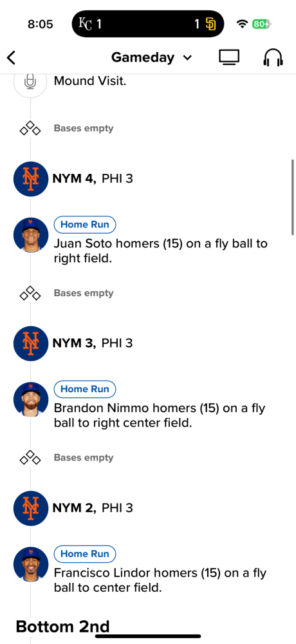Tap the Mets logo beside NYM 3
Image resolution: width=296 pixels, height=644 pixels.
31,343
